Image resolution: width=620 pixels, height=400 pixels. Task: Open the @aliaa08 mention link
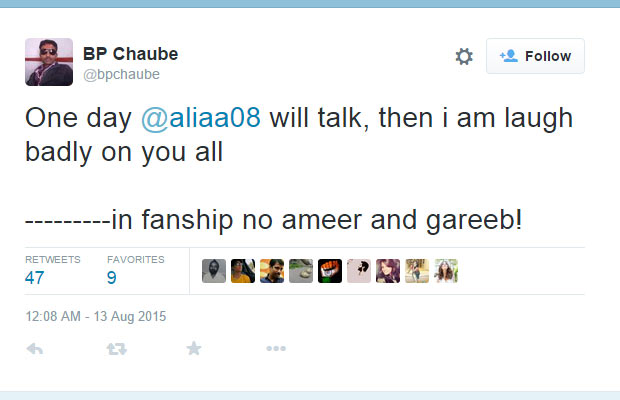[201, 118]
